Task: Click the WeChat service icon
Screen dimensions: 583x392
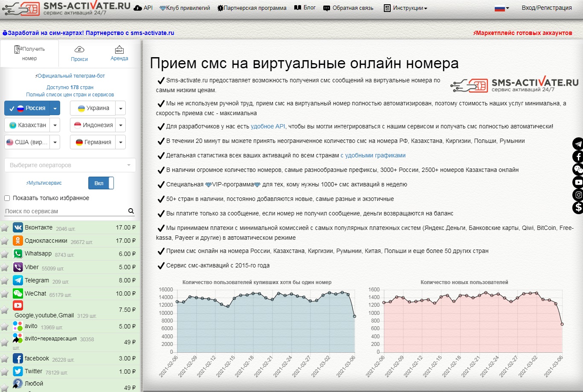Action: tap(18, 293)
